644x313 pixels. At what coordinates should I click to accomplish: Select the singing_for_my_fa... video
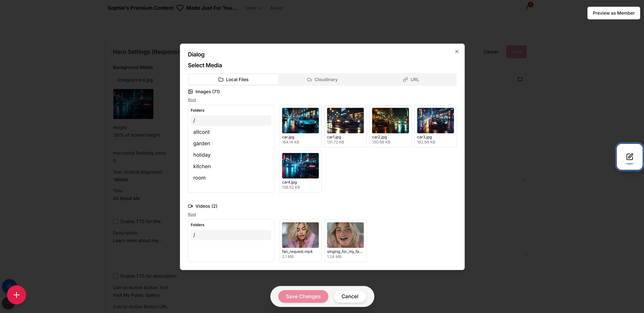[345, 241]
